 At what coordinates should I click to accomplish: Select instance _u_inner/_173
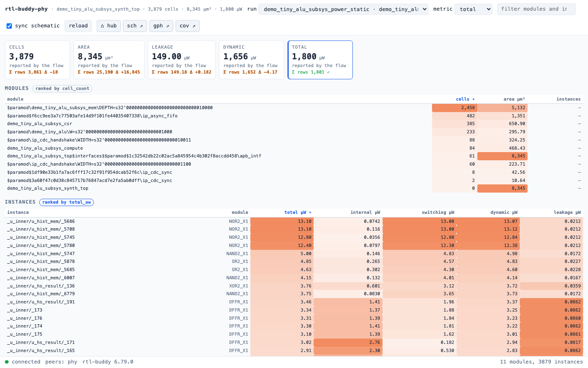294,310
